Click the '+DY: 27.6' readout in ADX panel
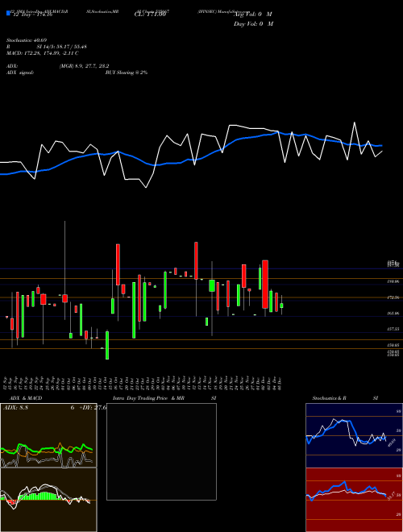 coord(93,408)
